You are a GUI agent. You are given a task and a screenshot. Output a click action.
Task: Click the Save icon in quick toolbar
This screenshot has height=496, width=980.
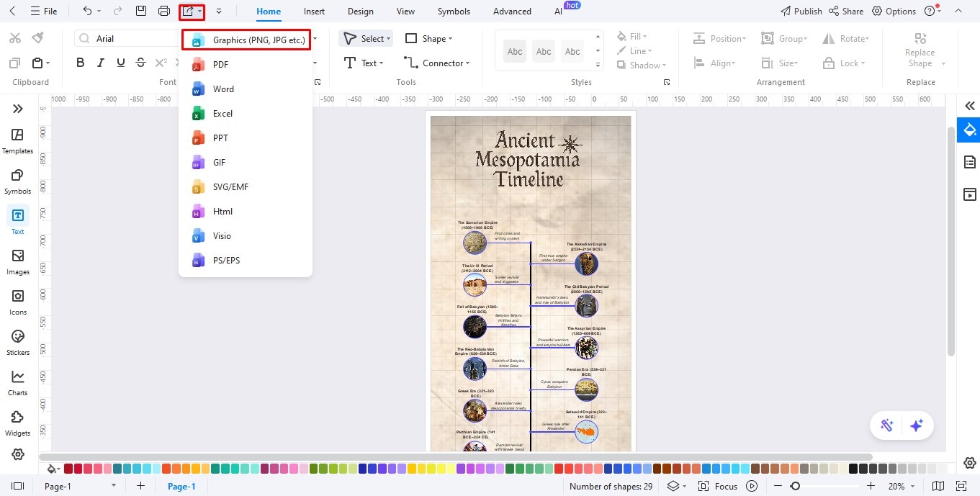(x=141, y=11)
